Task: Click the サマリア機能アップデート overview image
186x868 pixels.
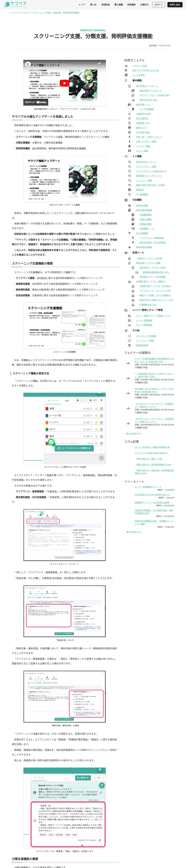Action: coord(64,179)
